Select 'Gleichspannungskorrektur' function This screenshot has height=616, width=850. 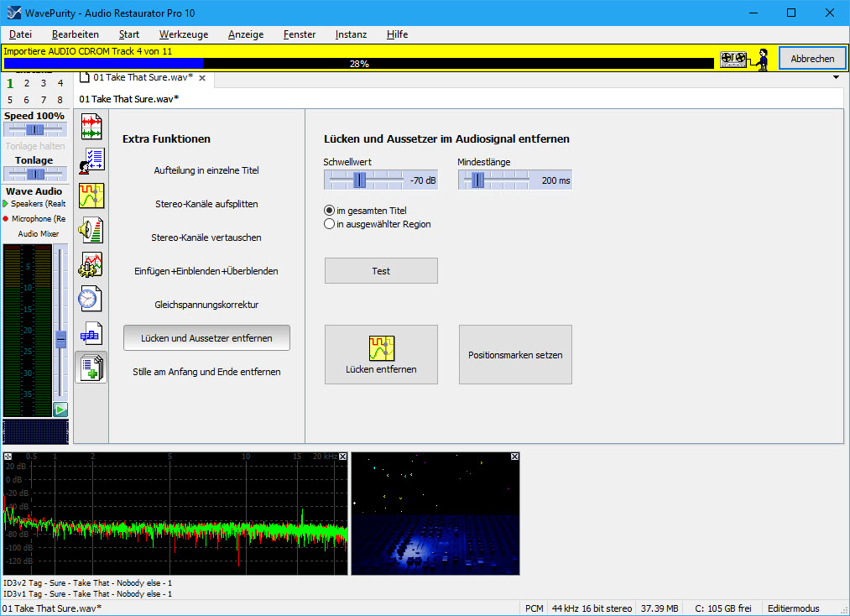point(206,305)
